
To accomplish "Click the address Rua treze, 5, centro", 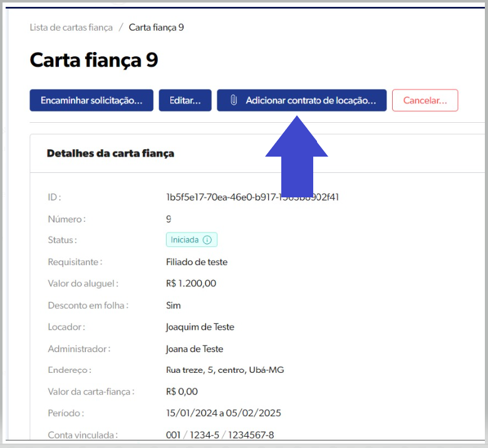I will point(224,370).
